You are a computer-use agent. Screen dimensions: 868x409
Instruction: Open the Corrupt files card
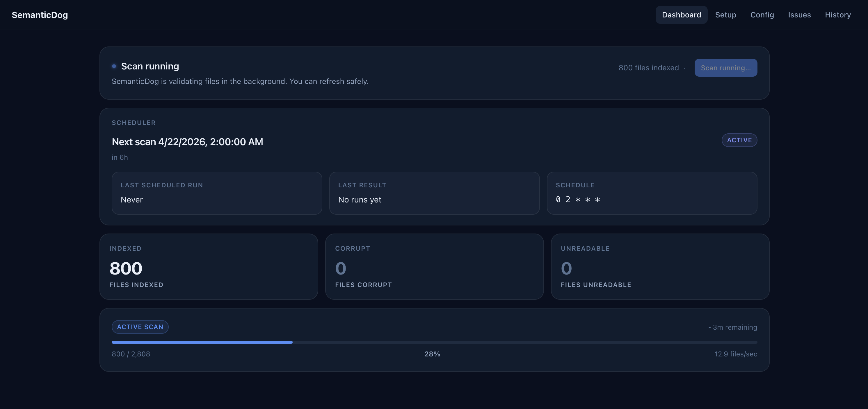click(434, 267)
